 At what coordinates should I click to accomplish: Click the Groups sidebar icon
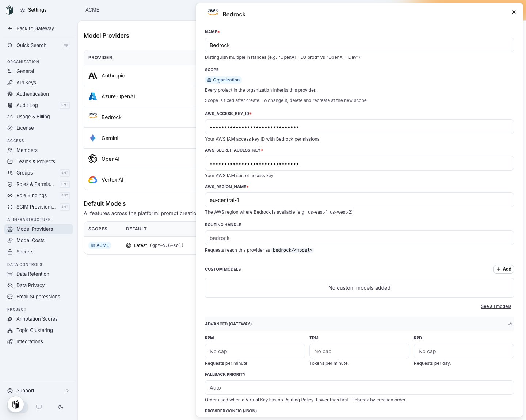click(10, 173)
